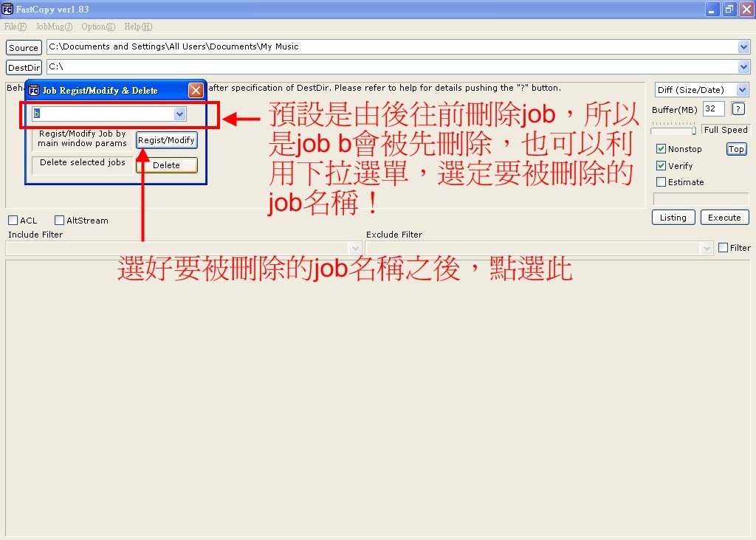Image resolution: width=756 pixels, height=540 pixels.
Task: Click the Top button
Action: pyautogui.click(x=736, y=149)
